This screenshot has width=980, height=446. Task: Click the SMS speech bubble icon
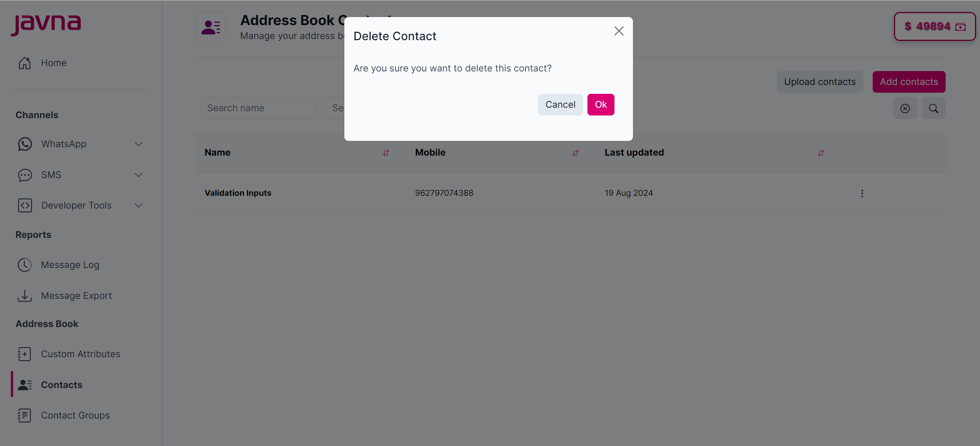pos(25,175)
